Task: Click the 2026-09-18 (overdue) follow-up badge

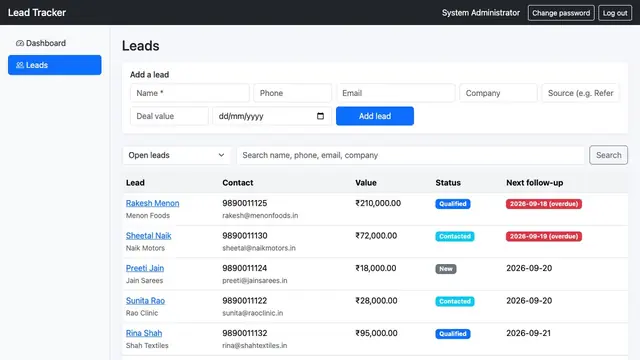Action: [x=544, y=204]
